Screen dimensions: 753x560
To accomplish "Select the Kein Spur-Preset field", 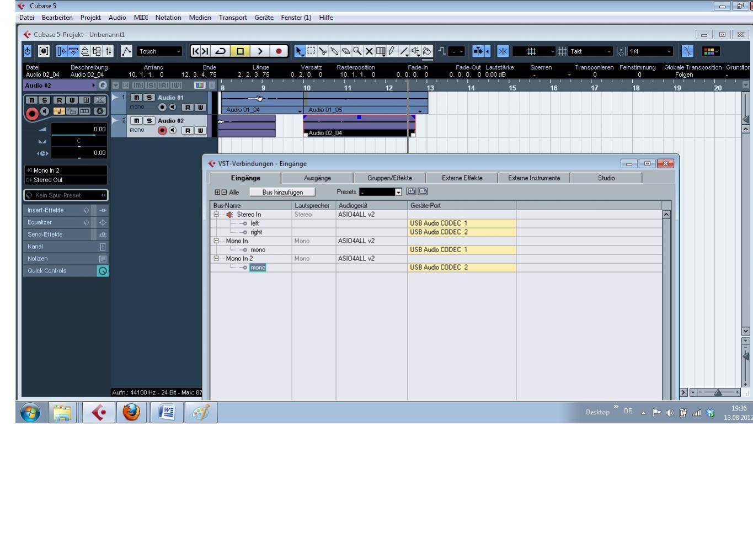I will [x=66, y=195].
